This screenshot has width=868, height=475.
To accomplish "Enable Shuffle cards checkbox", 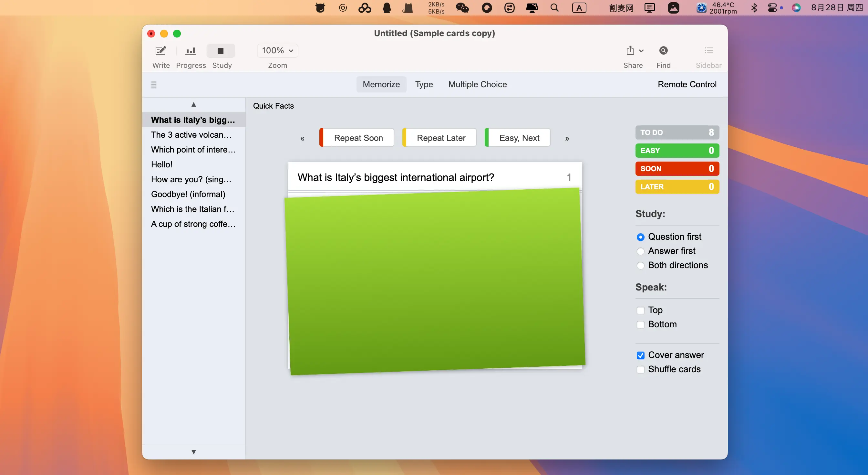I will (641, 369).
